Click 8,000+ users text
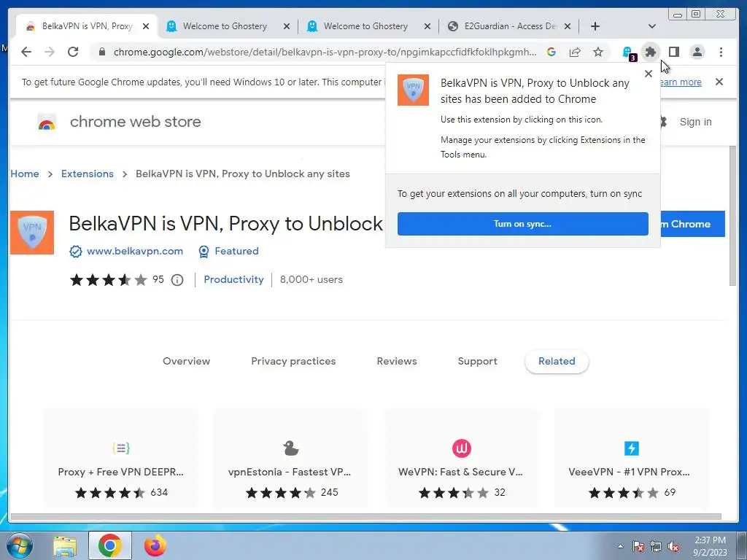This screenshot has height=560, width=747. [311, 279]
